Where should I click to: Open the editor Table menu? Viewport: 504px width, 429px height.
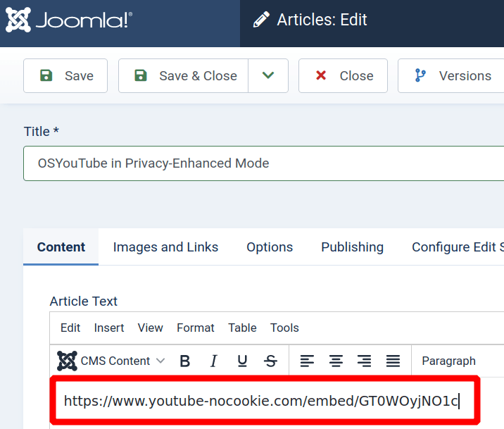[242, 328]
